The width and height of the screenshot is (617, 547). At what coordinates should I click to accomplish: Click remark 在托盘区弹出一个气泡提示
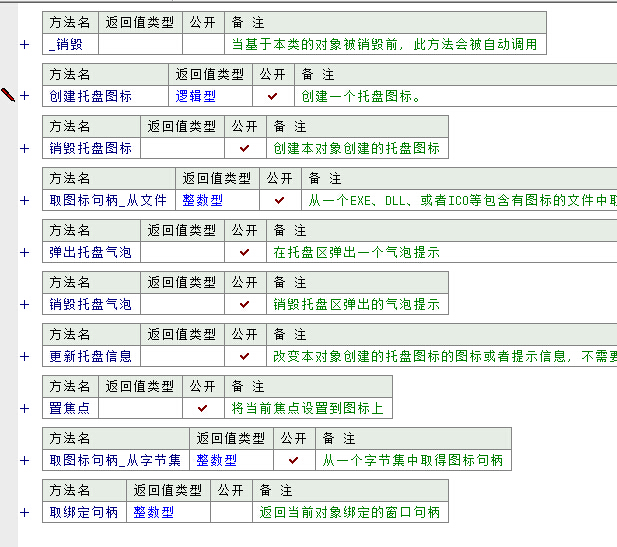357,252
